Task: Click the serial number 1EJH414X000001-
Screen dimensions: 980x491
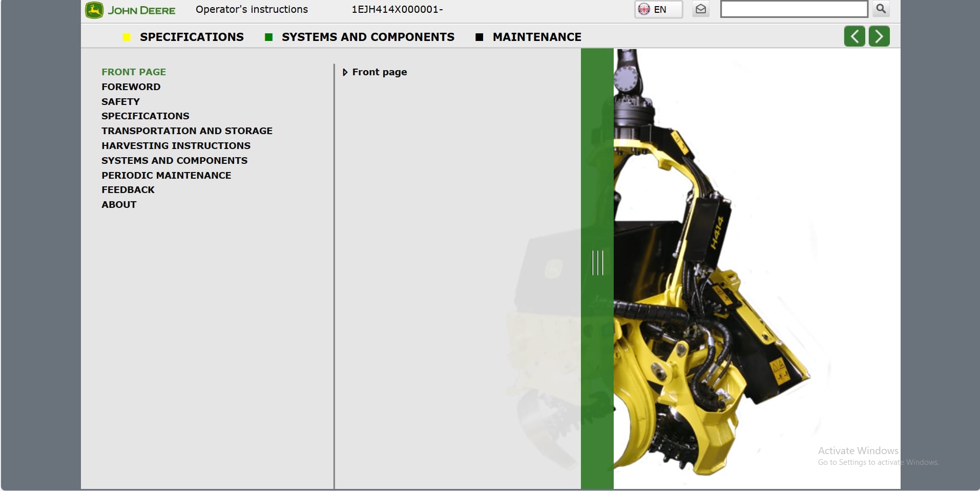Action: [x=398, y=9]
